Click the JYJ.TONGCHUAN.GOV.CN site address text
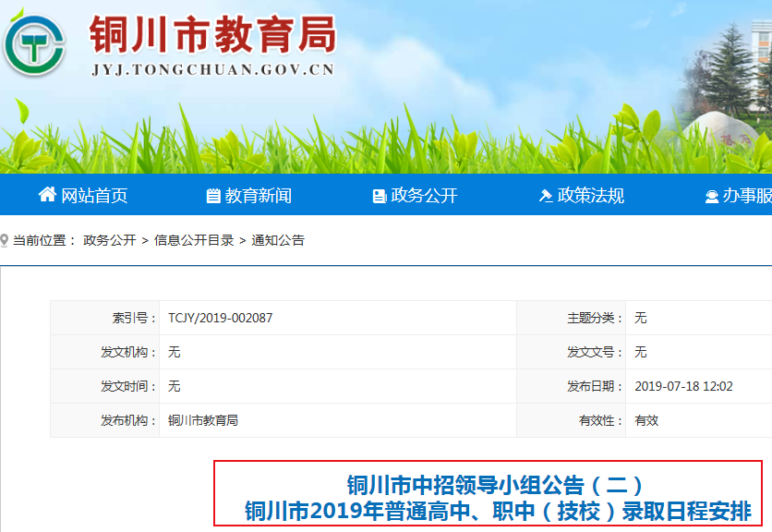The height and width of the screenshot is (532, 772). click(212, 69)
